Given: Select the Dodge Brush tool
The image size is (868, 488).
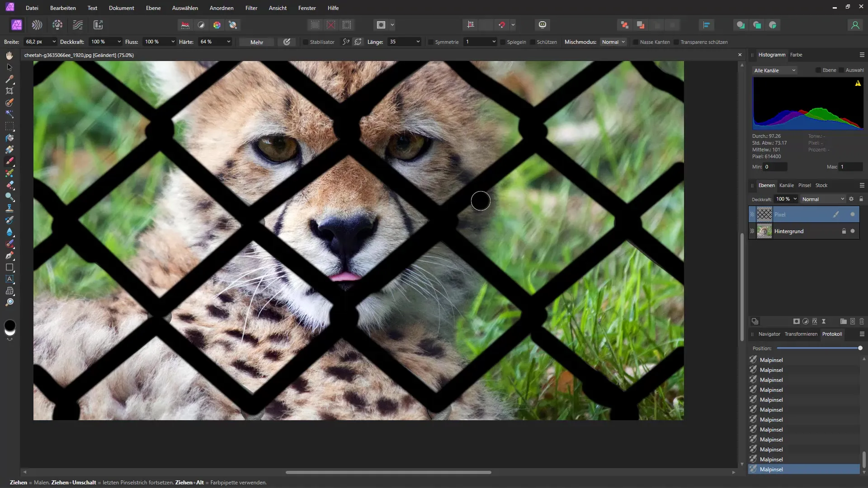Looking at the screenshot, I should pos(9,197).
